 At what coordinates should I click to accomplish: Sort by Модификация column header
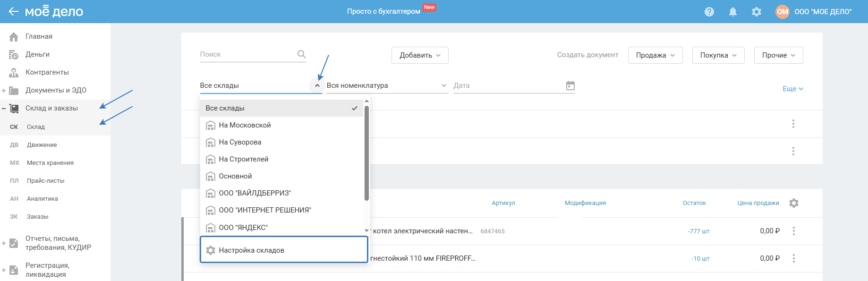pyautogui.click(x=585, y=203)
